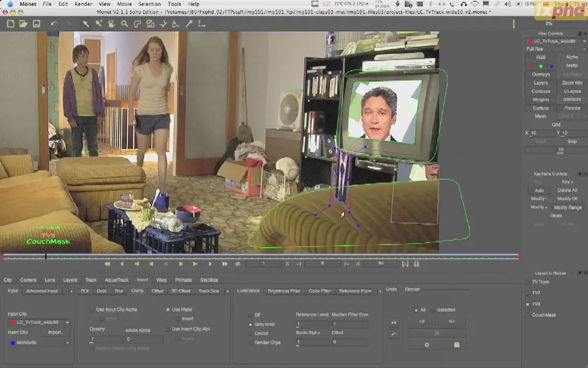Click the Open Project folder icon
Viewport: 588px width, 368px height.
click(23, 24)
